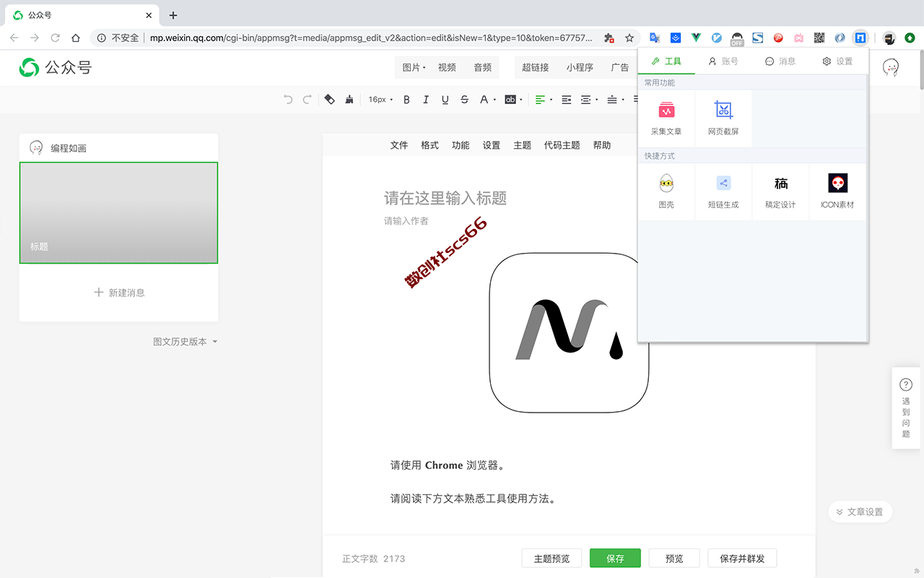Viewport: 924px width, 578px height.
Task: Select the format painter brush
Action: (349, 100)
